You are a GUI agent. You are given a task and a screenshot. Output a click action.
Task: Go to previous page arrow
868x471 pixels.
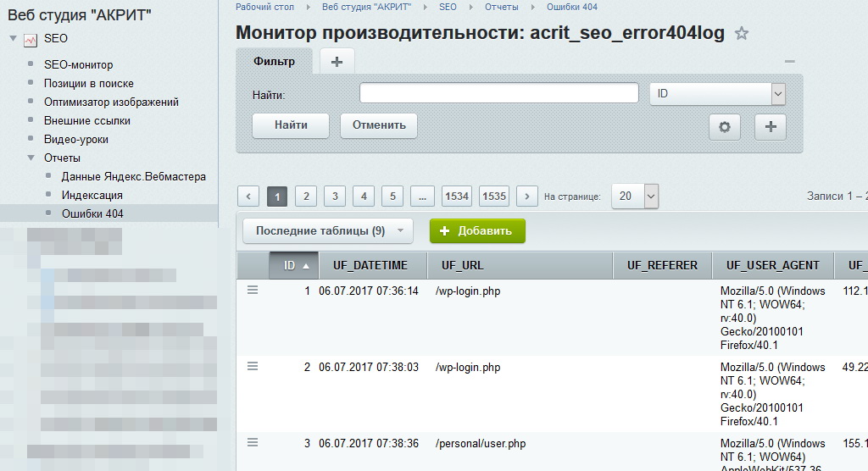248,197
